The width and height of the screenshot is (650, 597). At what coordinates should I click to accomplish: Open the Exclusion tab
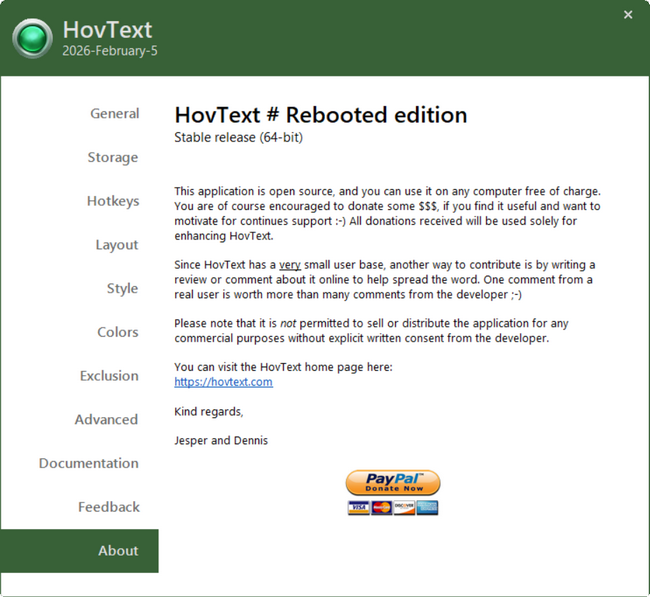tap(109, 376)
